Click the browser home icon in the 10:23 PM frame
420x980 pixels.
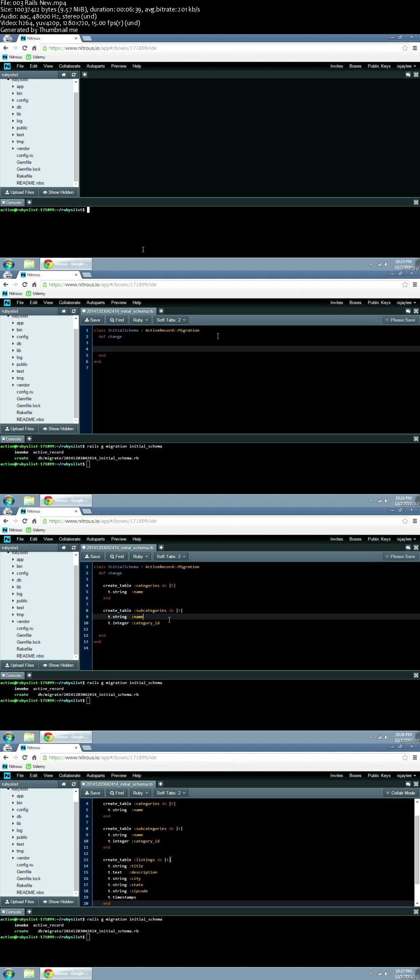click(34, 48)
